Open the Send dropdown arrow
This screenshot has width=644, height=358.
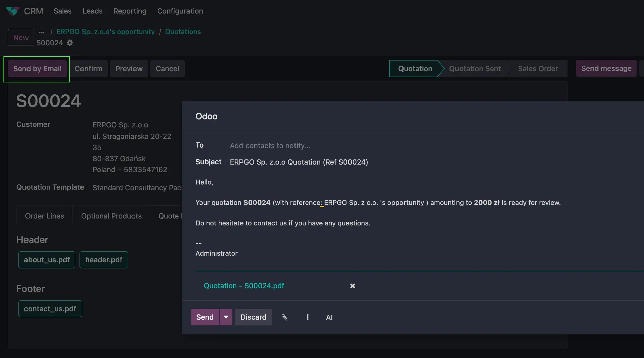coord(226,317)
